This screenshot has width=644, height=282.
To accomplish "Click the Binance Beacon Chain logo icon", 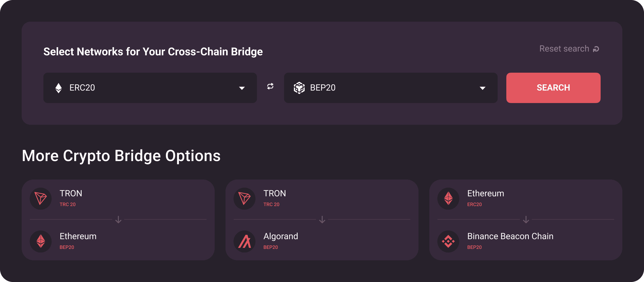I will pyautogui.click(x=448, y=241).
